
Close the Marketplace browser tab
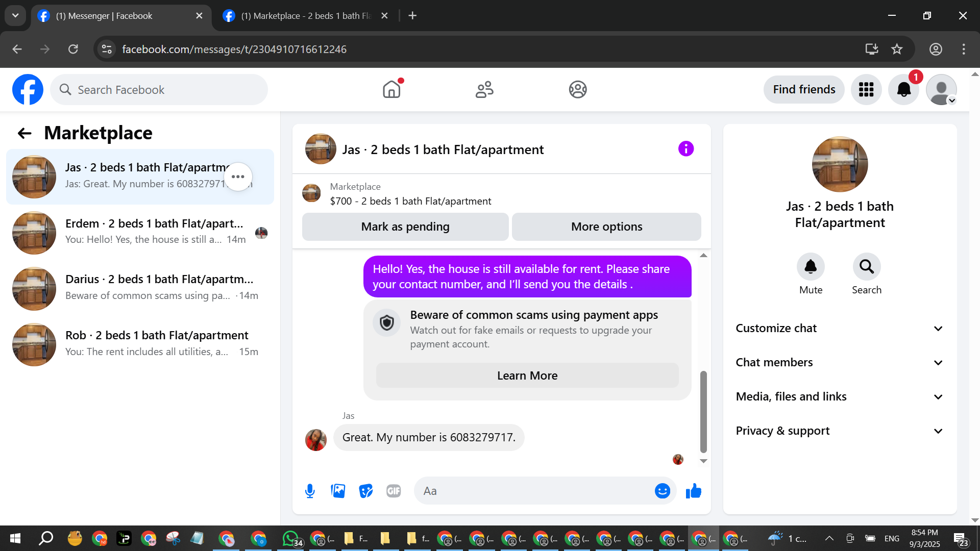384,16
